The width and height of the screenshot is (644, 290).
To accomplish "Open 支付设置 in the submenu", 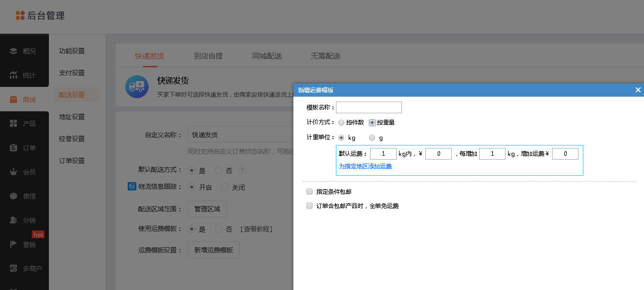I will pos(72,73).
